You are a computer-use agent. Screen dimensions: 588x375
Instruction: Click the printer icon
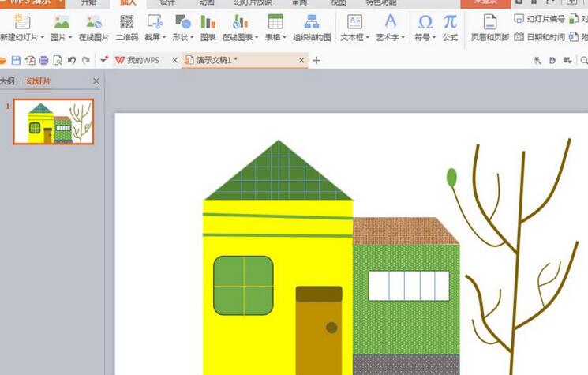pos(43,60)
